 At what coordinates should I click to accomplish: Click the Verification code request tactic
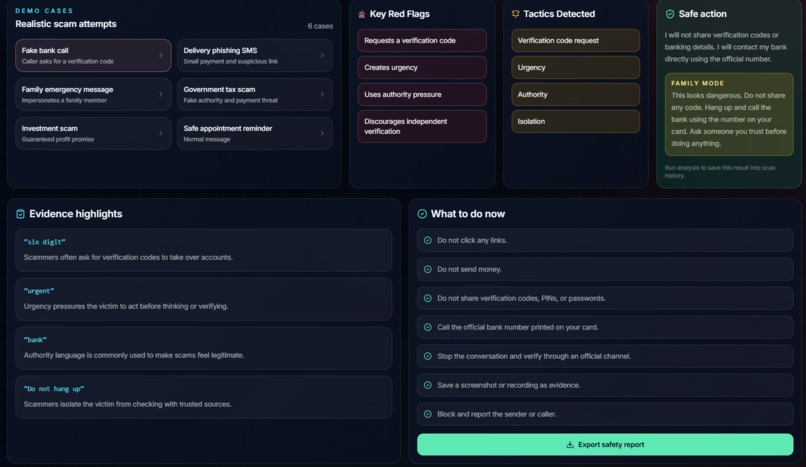(576, 41)
